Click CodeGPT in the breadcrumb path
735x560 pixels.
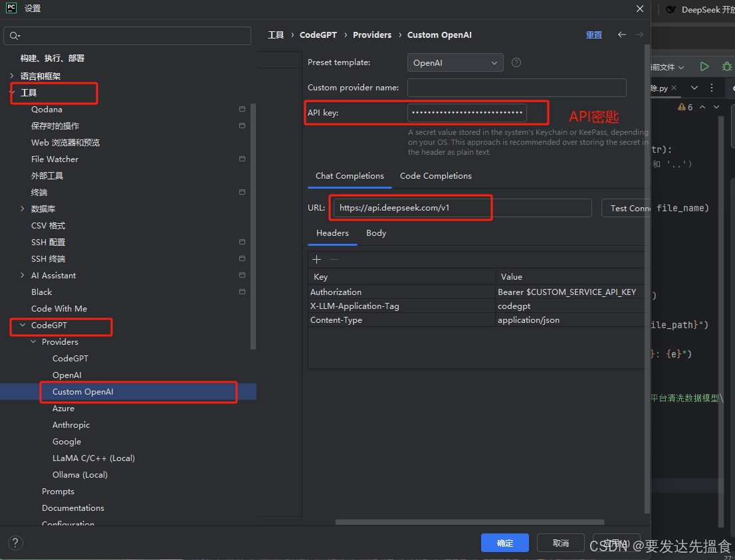[x=318, y=35]
